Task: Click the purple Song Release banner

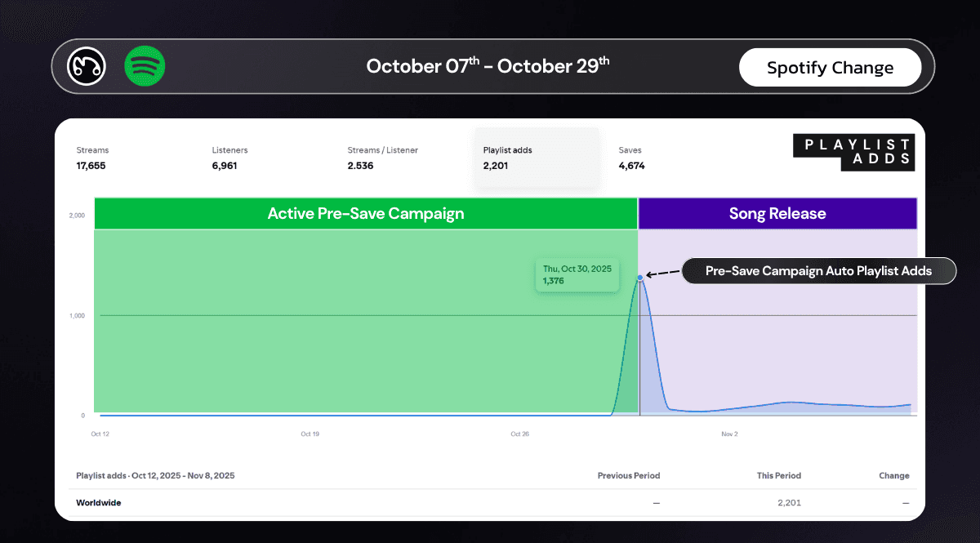Action: tap(777, 213)
